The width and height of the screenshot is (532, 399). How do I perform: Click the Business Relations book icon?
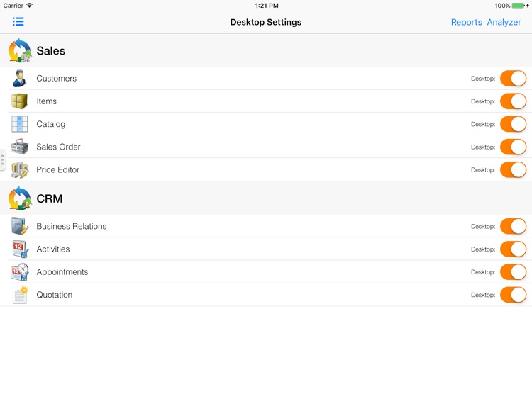[x=19, y=226]
